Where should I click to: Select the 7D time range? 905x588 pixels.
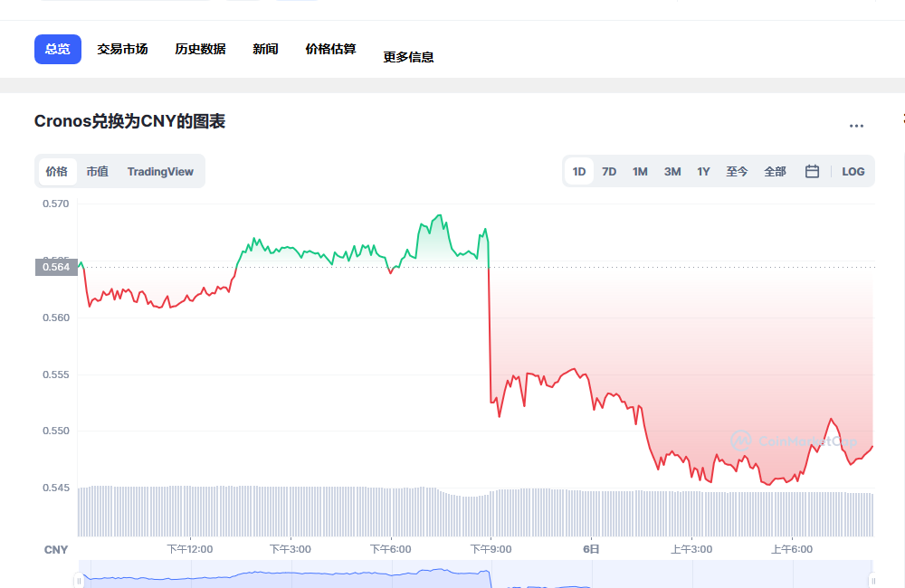[609, 171]
